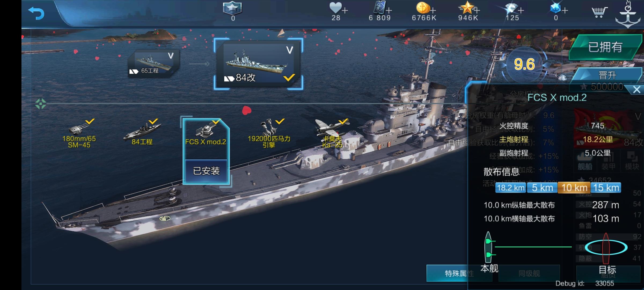The width and height of the screenshot is (644, 290).
Task: Add more gold coins with plus
Action: point(433,11)
